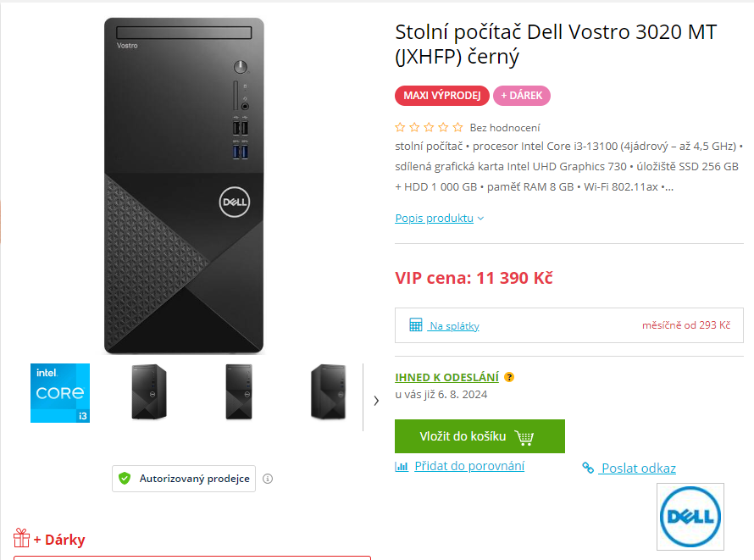
Task: Click the red gift box icon
Action: pyautogui.click(x=21, y=538)
